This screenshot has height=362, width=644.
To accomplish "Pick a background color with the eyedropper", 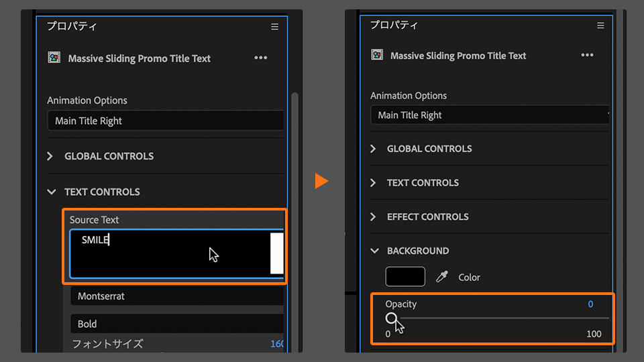I will click(441, 277).
